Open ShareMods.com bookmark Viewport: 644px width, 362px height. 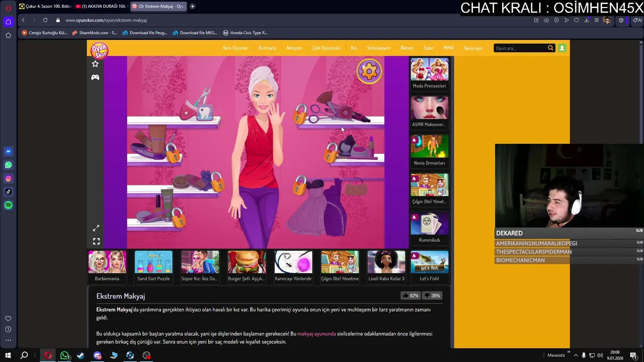click(95, 33)
